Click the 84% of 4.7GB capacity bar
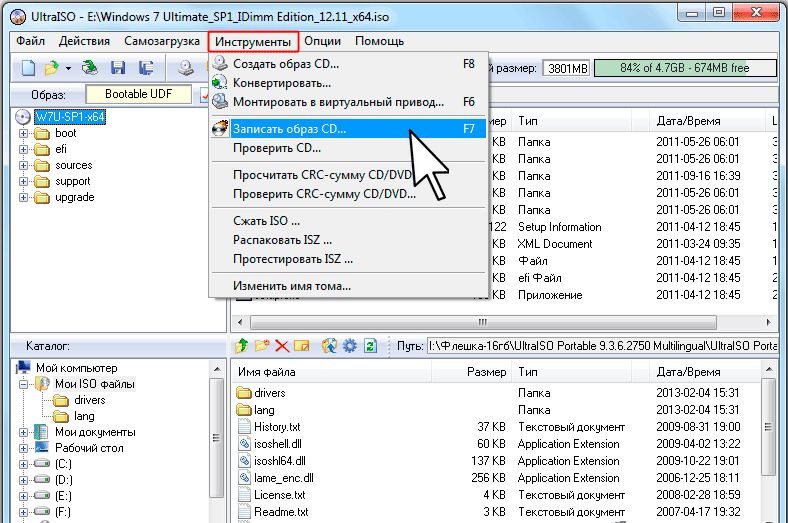The height and width of the screenshot is (523, 788). pos(685,68)
